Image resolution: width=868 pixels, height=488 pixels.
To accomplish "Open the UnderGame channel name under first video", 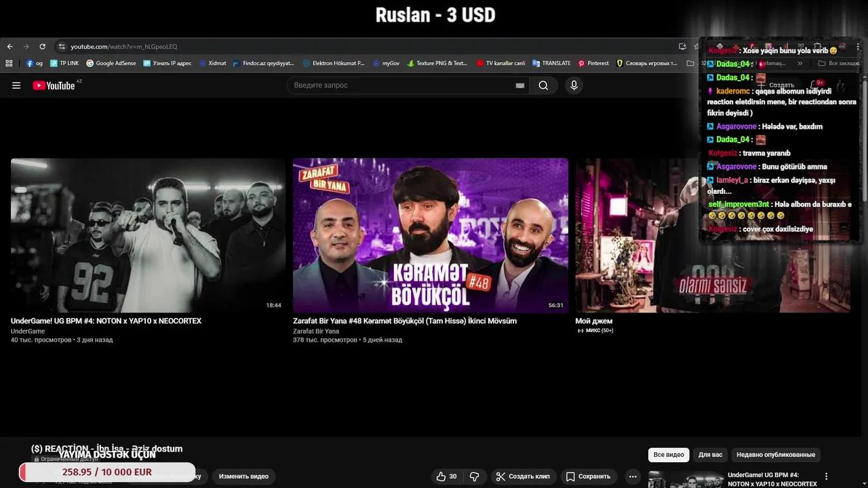I will tap(28, 331).
